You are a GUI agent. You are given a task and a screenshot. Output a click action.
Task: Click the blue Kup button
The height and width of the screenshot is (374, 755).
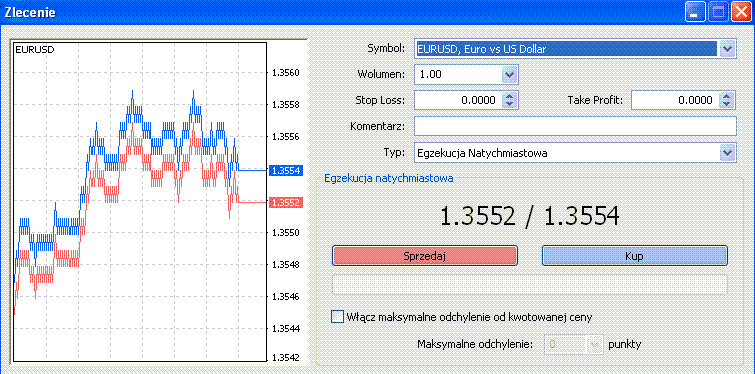(635, 256)
